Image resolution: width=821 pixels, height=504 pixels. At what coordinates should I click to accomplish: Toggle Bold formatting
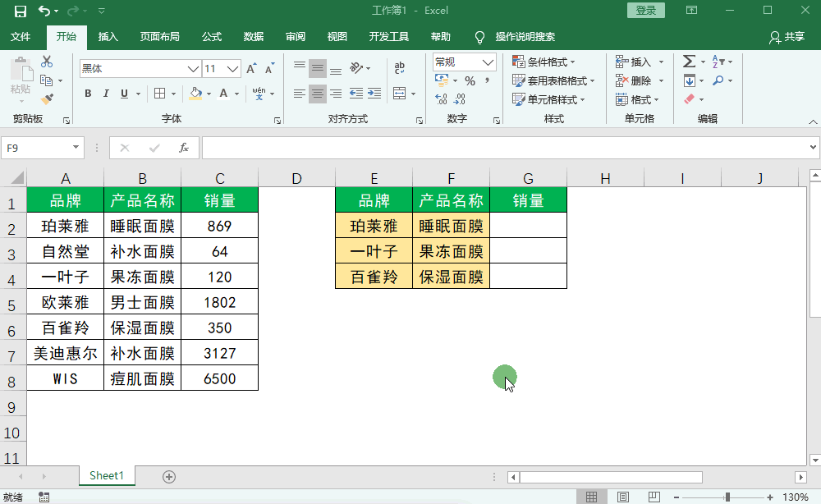[x=88, y=94]
